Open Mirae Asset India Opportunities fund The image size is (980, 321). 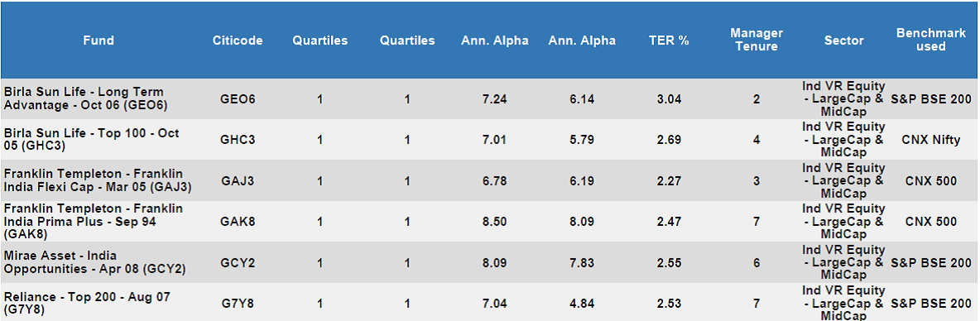click(95, 262)
